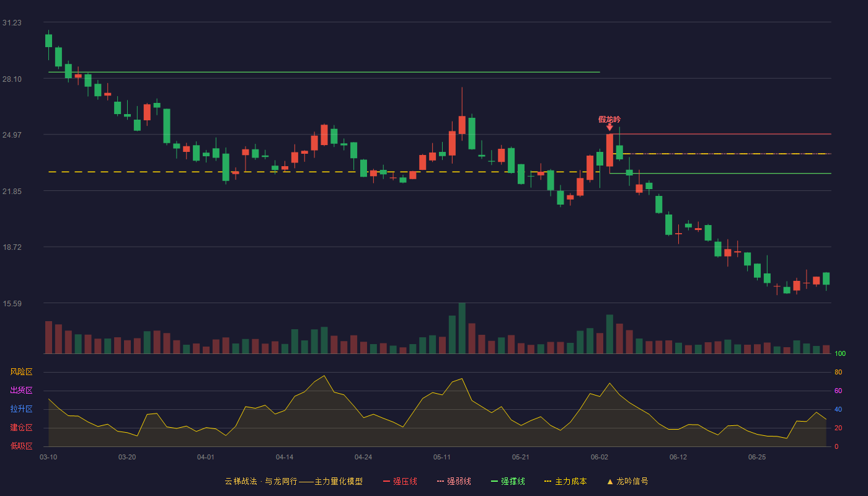Click the 06-25 date label

pos(757,457)
